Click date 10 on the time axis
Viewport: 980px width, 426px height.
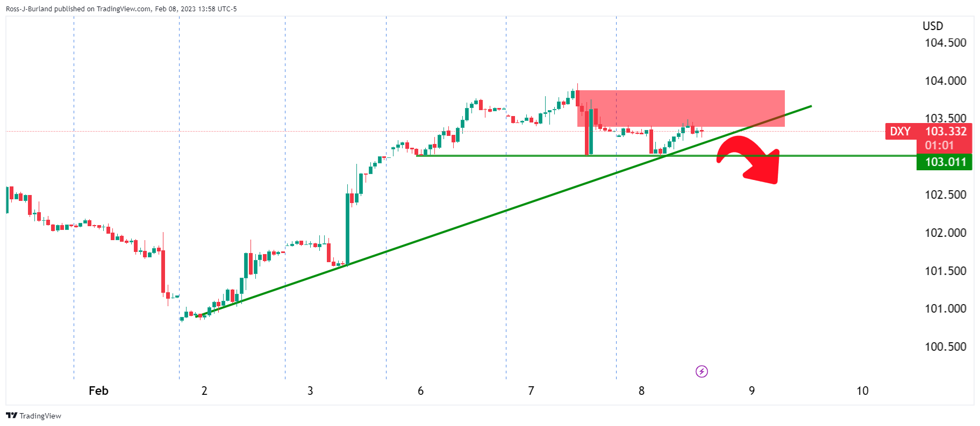862,391
